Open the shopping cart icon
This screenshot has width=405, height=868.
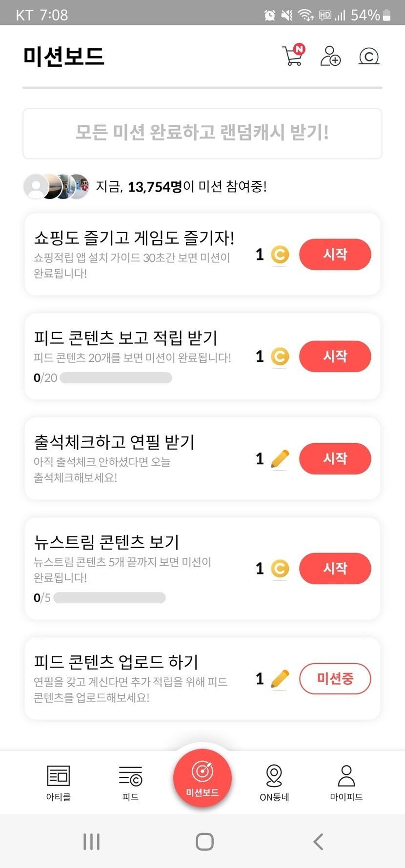point(293,56)
